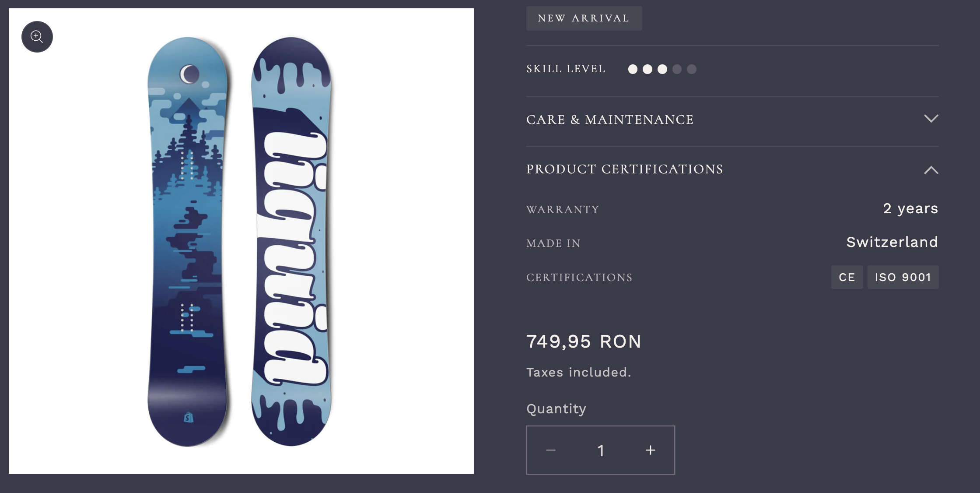
Task: Click the Switzerland made-in value
Action: tap(892, 242)
